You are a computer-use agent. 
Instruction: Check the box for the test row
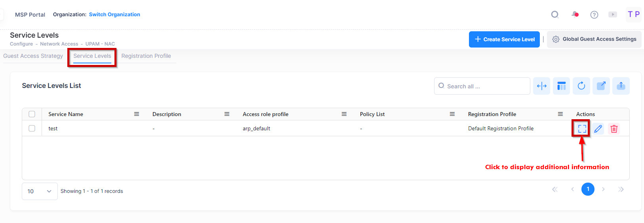pos(32,128)
